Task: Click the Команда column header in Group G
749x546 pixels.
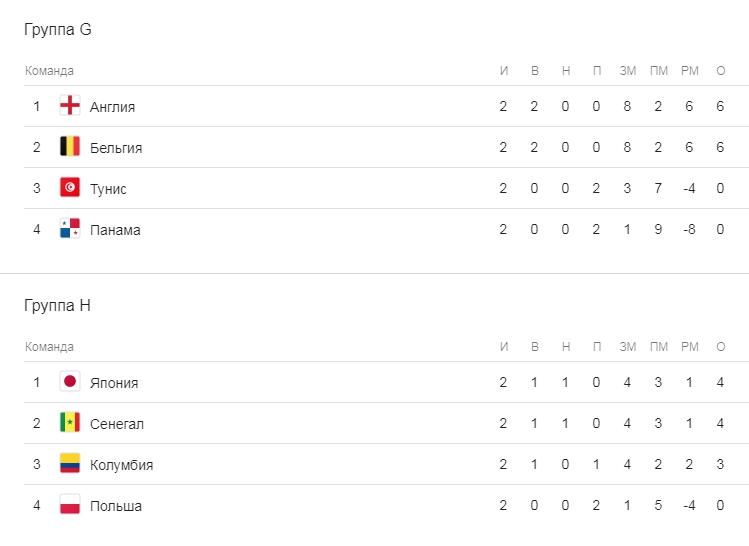Action: click(x=49, y=71)
